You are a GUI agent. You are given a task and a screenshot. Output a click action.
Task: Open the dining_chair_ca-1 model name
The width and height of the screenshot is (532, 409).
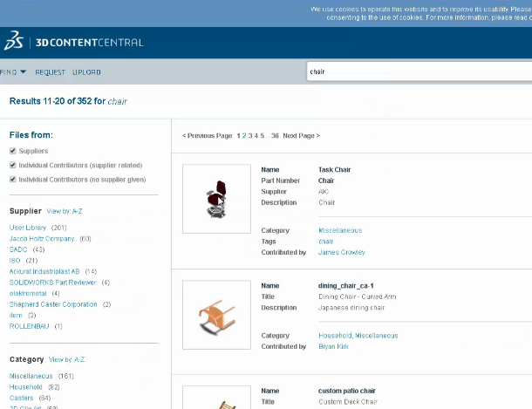(345, 286)
